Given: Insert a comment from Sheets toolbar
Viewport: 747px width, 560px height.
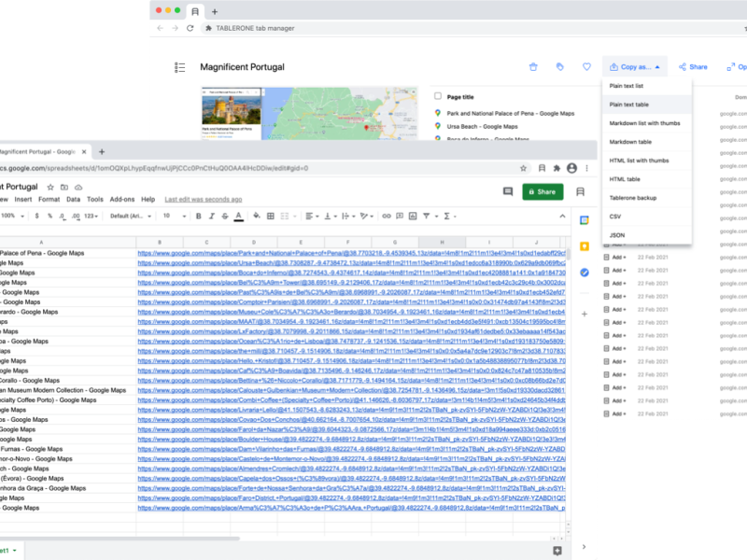Looking at the screenshot, I should point(400,217).
